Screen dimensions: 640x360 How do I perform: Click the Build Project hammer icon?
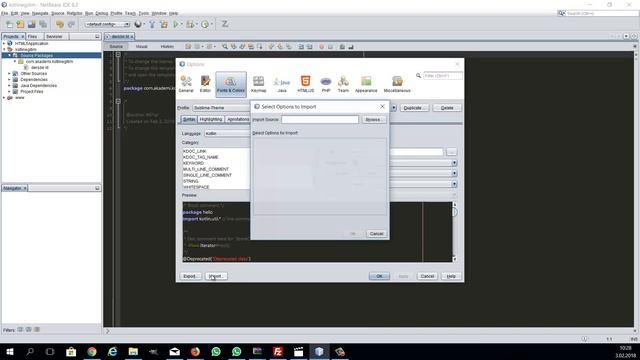[x=152, y=24]
